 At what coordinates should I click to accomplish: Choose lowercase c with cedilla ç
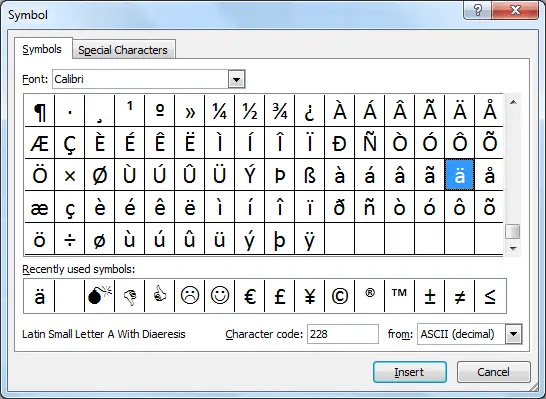[70, 207]
